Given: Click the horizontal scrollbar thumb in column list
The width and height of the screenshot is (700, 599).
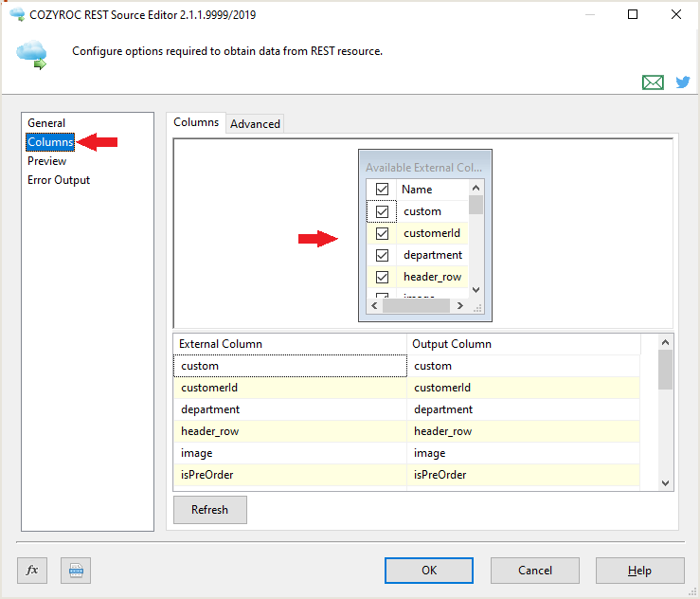Looking at the screenshot, I should pyautogui.click(x=416, y=305).
